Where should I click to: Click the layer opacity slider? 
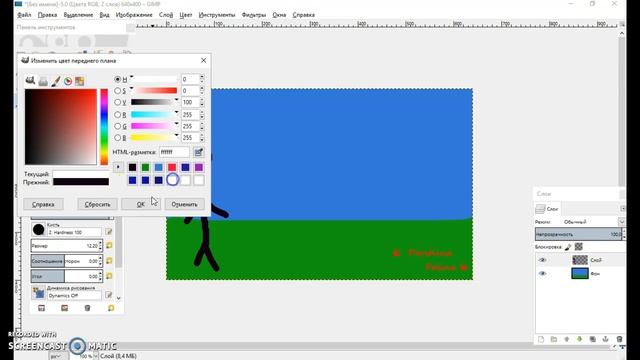pos(578,234)
